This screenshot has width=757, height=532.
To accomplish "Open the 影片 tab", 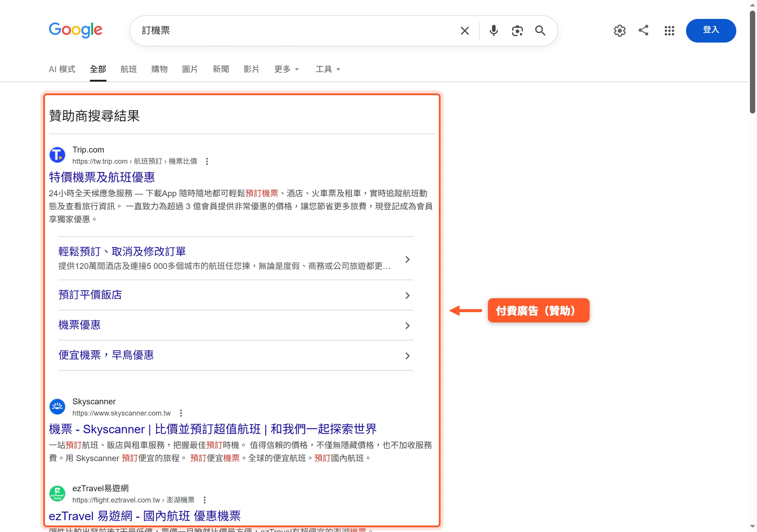I will [251, 69].
